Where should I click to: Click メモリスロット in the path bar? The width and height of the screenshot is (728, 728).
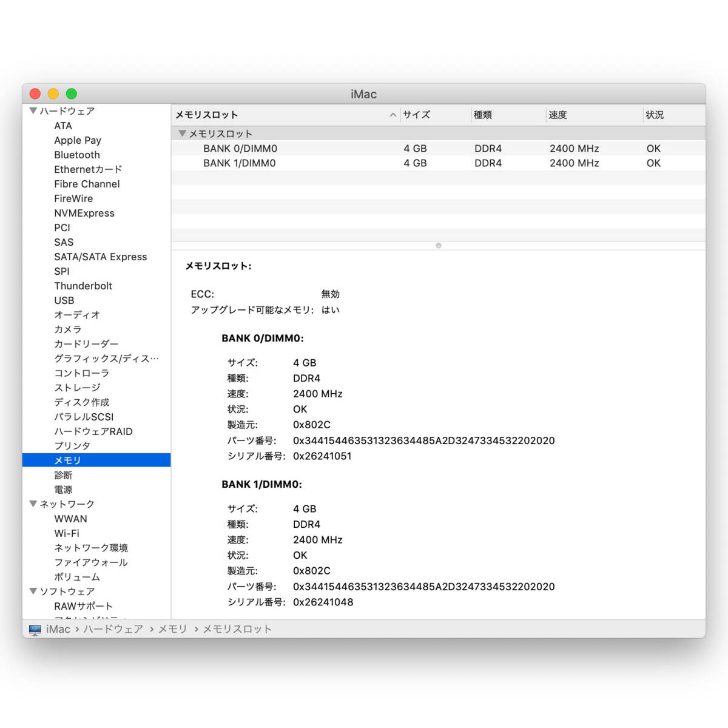point(237,629)
